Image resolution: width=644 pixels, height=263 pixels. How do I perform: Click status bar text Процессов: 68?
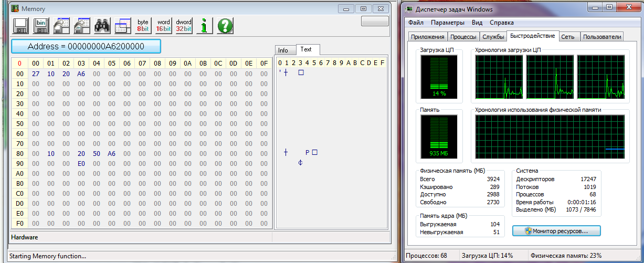[426, 256]
